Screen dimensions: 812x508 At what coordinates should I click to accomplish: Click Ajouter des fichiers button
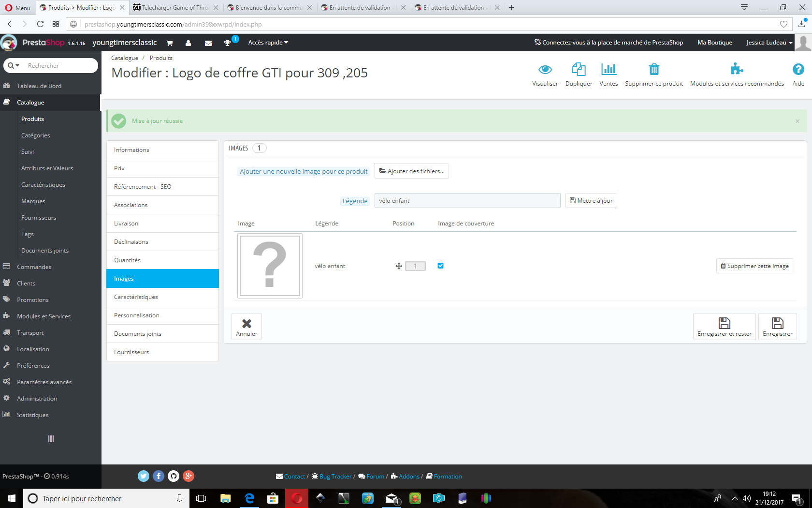[x=412, y=171]
